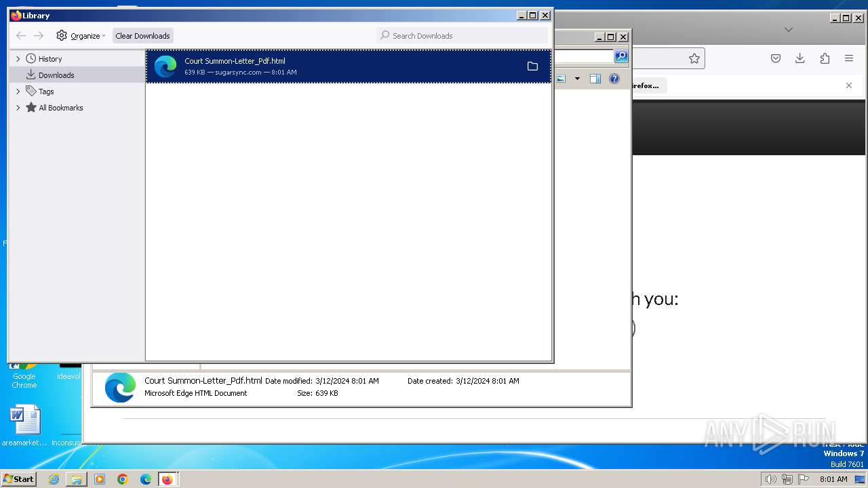This screenshot has width=868, height=488.
Task: Dismiss the Firefox notification bar
Action: (x=849, y=85)
